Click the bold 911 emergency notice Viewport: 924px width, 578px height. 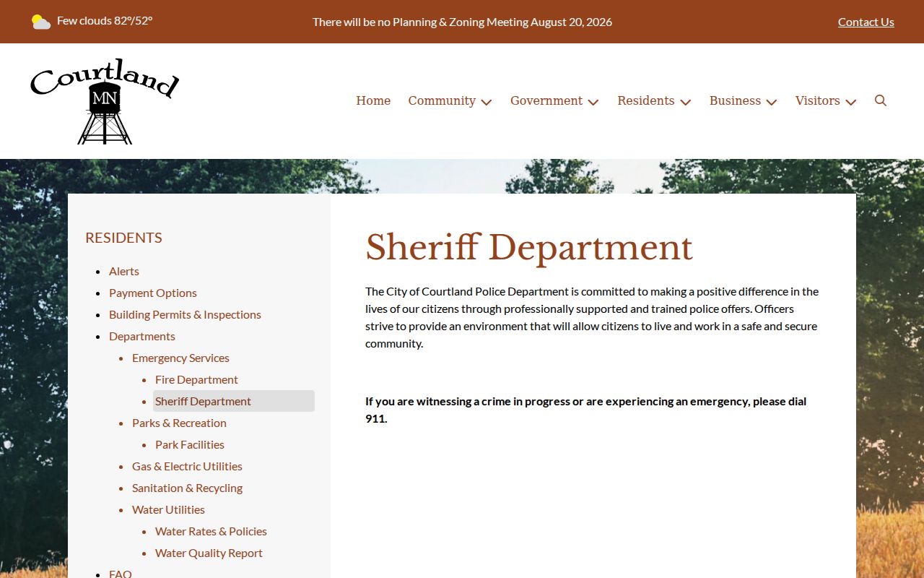pos(586,410)
